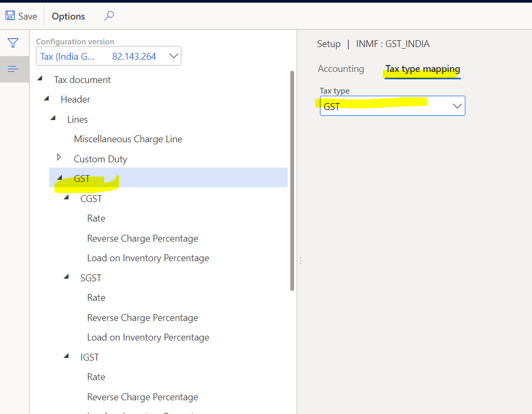Select Rate under CGST
The height and width of the screenshot is (414, 532).
[96, 218]
